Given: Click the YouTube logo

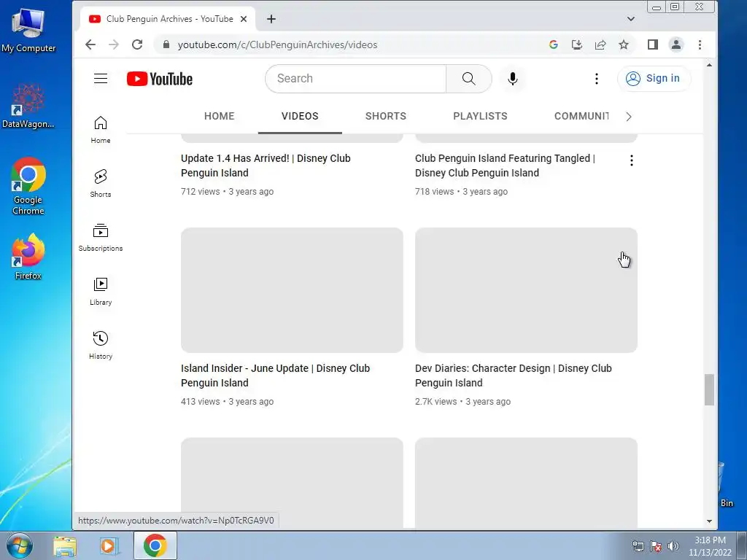Looking at the screenshot, I should coord(160,79).
